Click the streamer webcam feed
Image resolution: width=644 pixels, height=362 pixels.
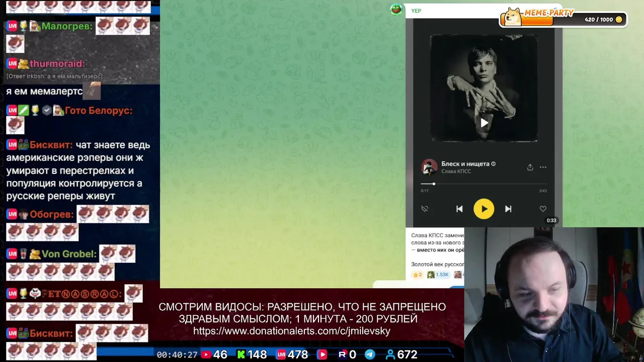[x=554, y=295]
